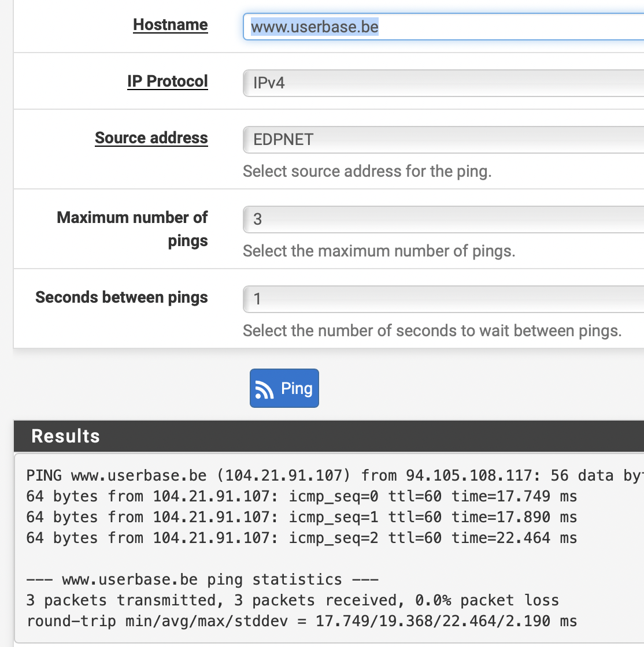Screen dimensions: 644x647
Task: Open the IP Protocol dropdown showing IPv4
Action: tap(443, 83)
